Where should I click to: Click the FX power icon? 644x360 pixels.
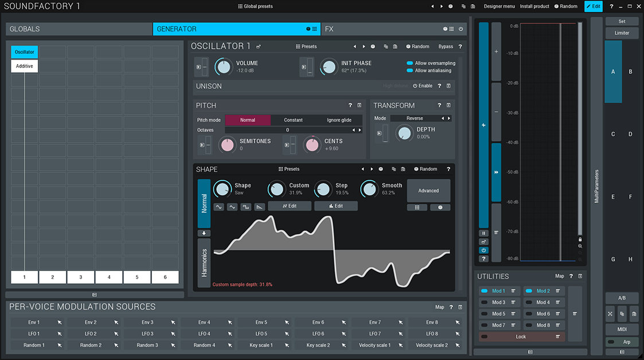461,29
